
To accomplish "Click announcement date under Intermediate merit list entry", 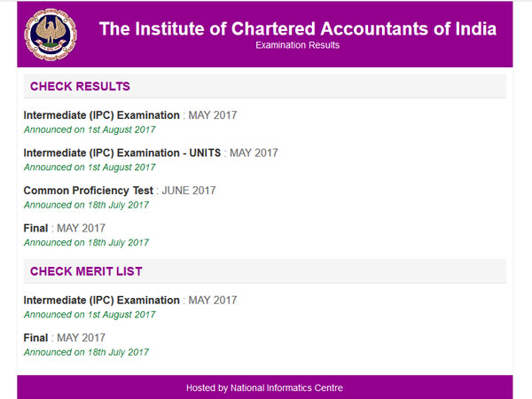I will click(89, 315).
